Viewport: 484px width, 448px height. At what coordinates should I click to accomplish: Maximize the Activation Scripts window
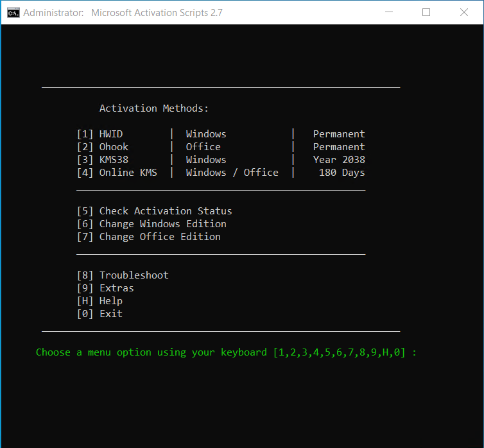coord(426,12)
